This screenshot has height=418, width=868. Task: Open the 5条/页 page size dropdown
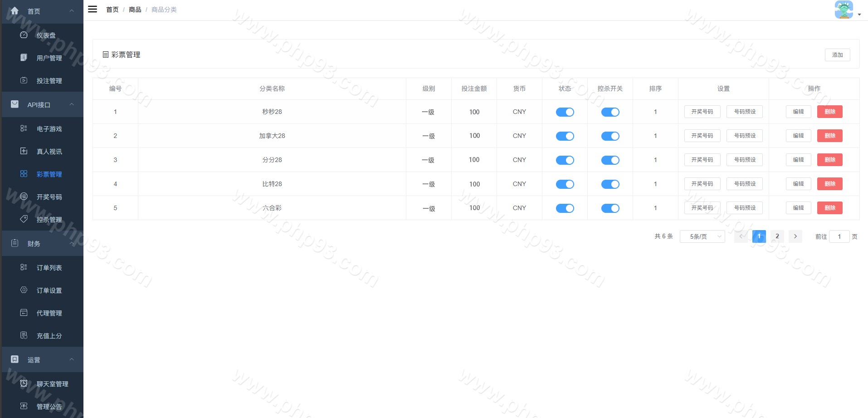point(702,236)
